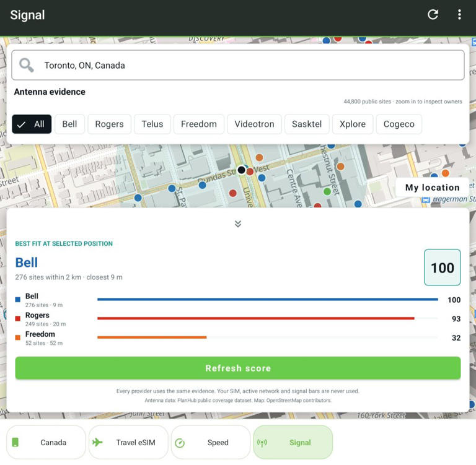Click the Rogers red score bar
This screenshot has width=476, height=465.
click(x=256, y=318)
